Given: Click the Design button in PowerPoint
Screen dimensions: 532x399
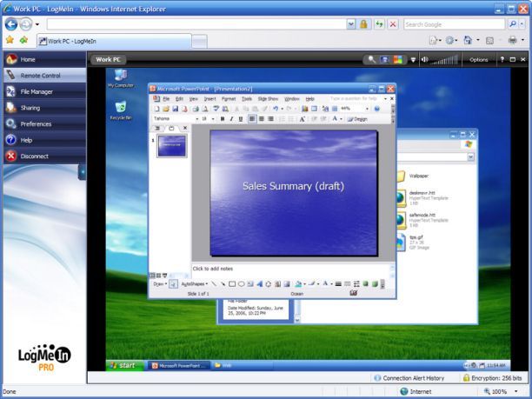Looking at the screenshot, I should click(357, 119).
